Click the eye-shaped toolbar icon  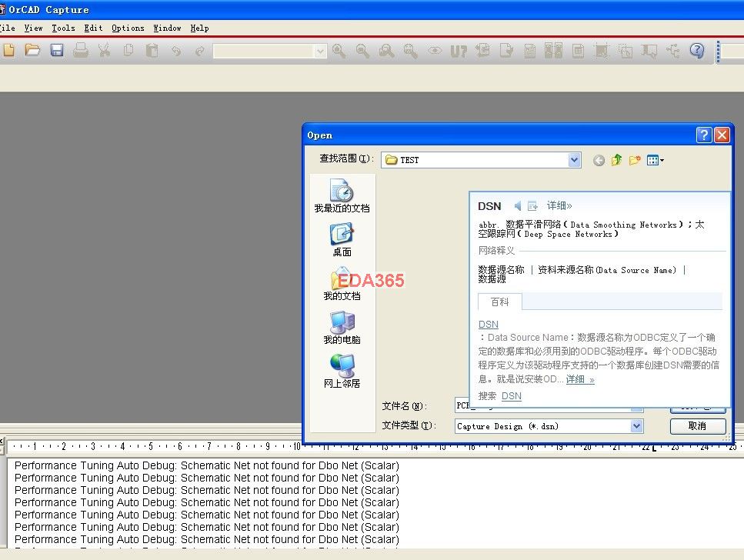pos(435,50)
